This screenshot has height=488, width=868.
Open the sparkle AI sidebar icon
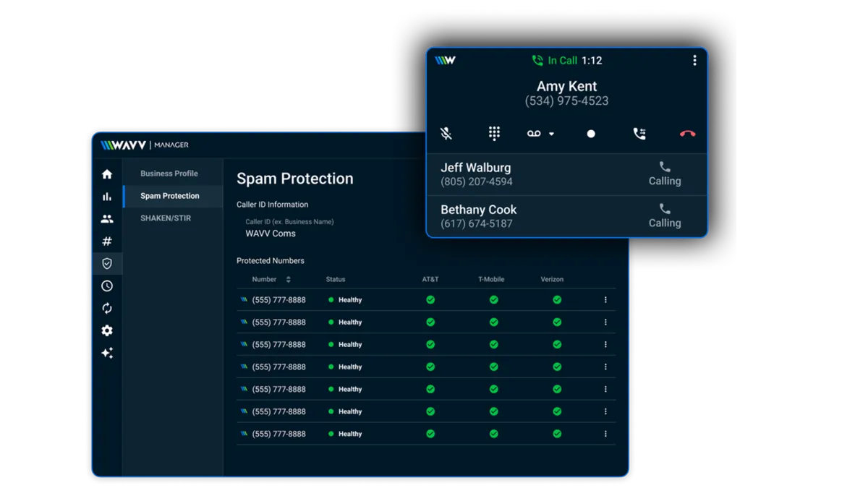107,353
